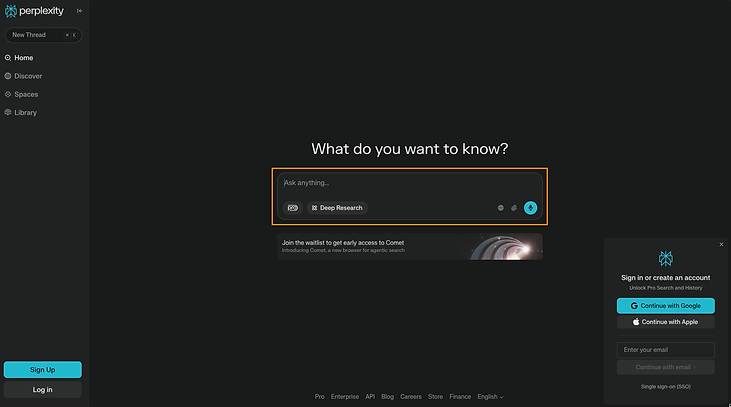Open Spaces in the sidebar
Image resolution: width=731 pixels, height=407 pixels.
tap(21, 94)
